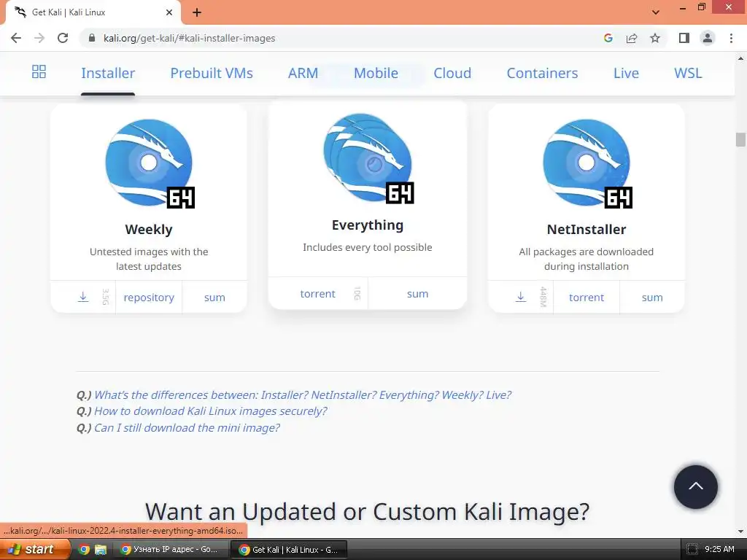
Task: Open the Live tab
Action: tap(626, 73)
